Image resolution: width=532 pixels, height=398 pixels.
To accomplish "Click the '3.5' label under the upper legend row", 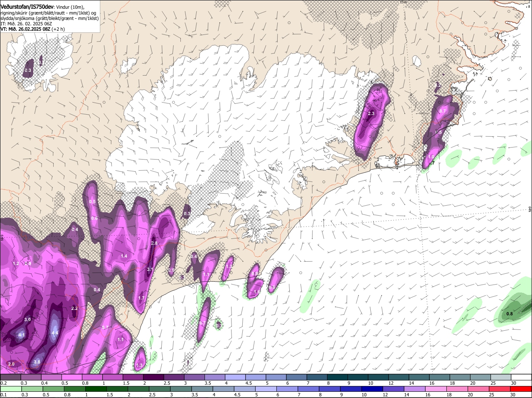I will pos(207,383).
